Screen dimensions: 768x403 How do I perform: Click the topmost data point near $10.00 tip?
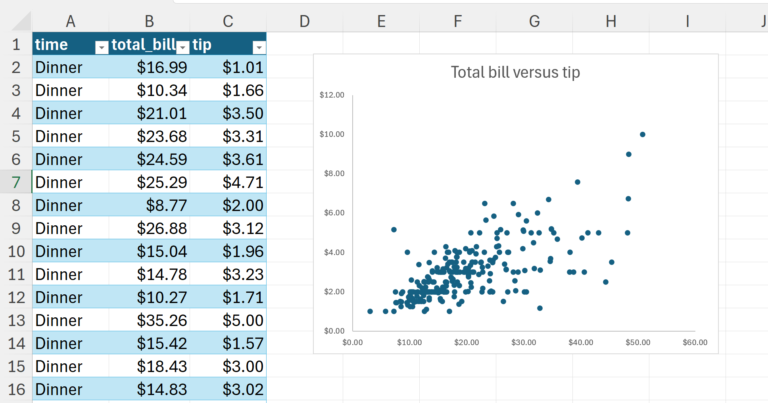tap(643, 134)
